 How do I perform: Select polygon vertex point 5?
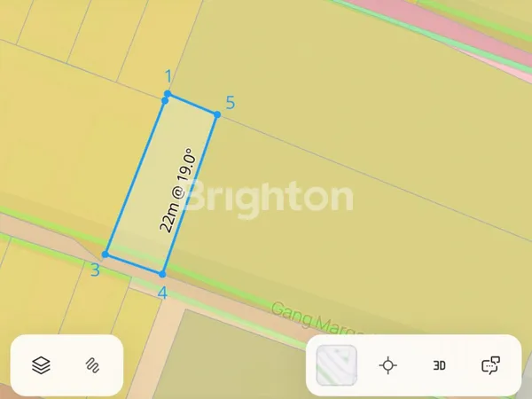pos(217,115)
